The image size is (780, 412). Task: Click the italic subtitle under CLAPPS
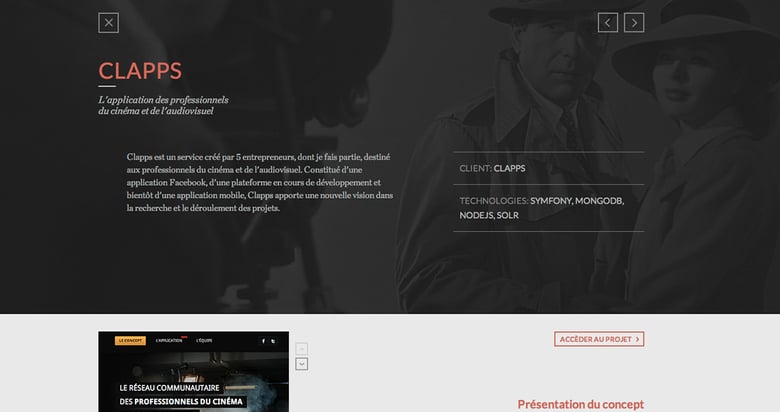click(163, 106)
